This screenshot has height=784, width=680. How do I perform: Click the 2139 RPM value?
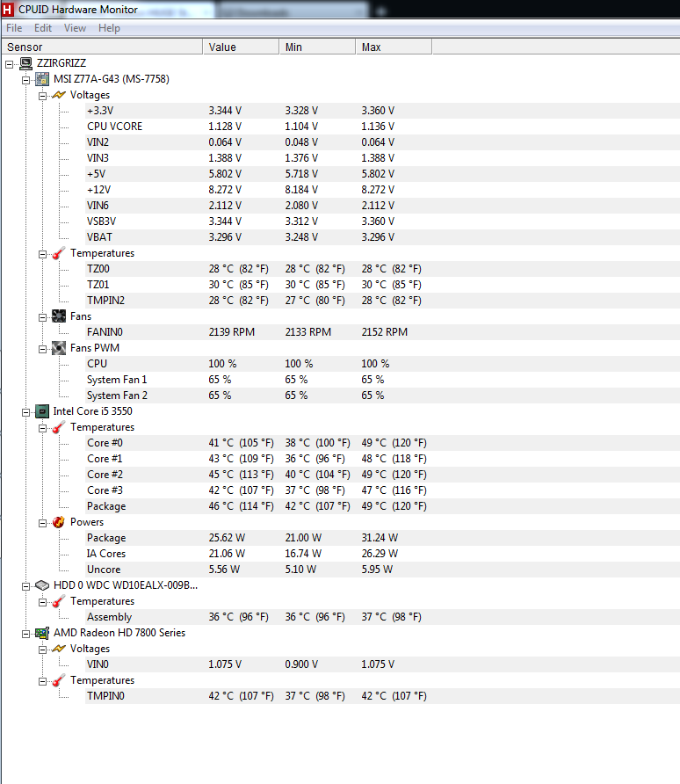click(232, 332)
